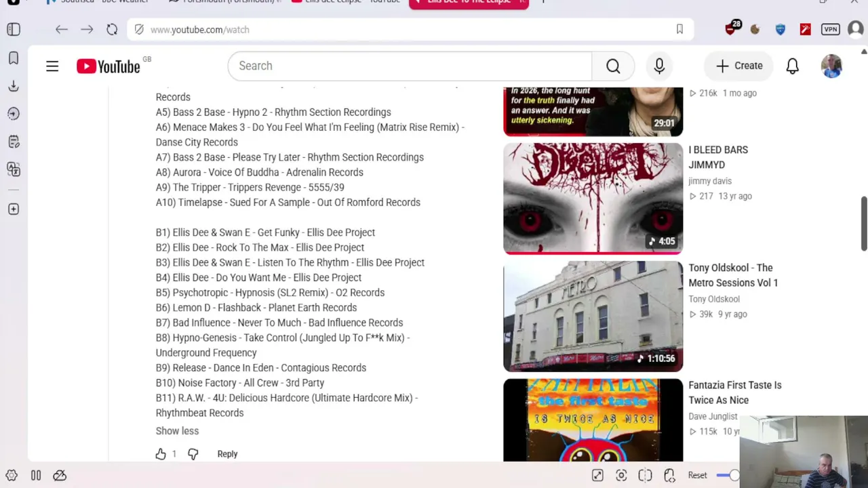Reset the page zoom level

click(697, 476)
